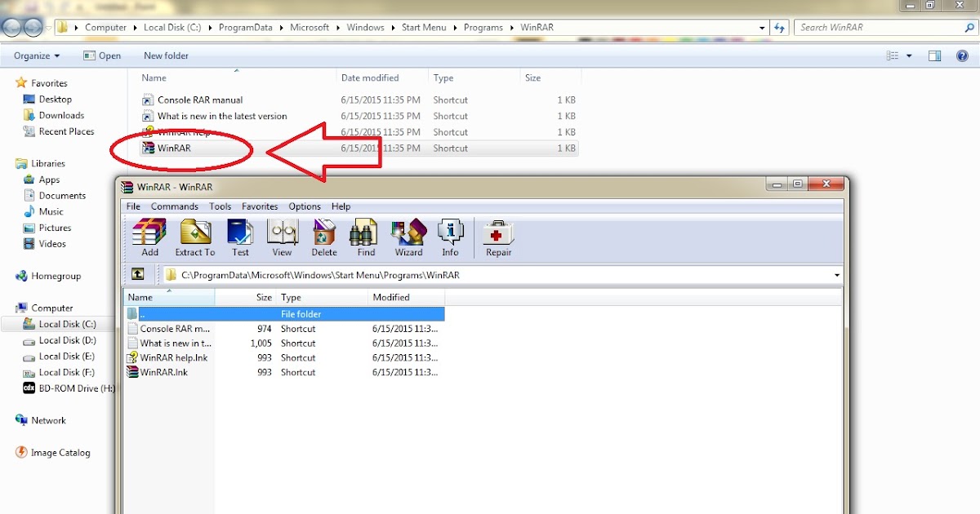Open the Apps library
This screenshot has width=980, height=514.
tap(41, 179)
